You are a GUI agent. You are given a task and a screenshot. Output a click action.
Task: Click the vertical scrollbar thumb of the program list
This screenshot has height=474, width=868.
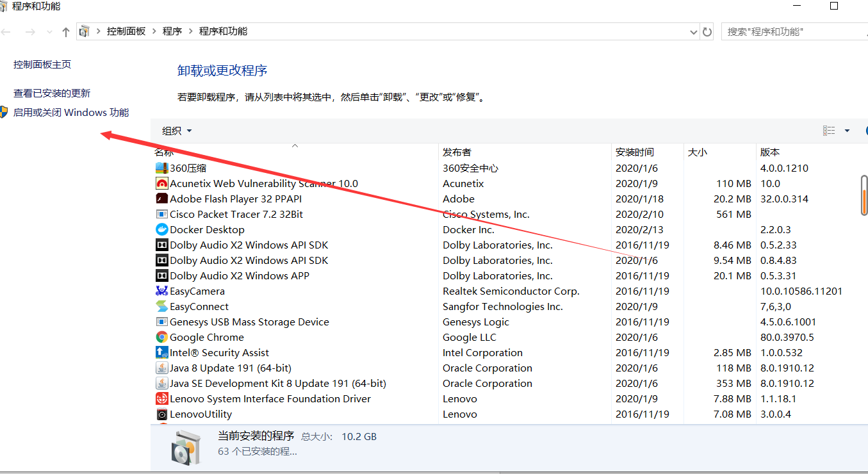[x=864, y=194]
